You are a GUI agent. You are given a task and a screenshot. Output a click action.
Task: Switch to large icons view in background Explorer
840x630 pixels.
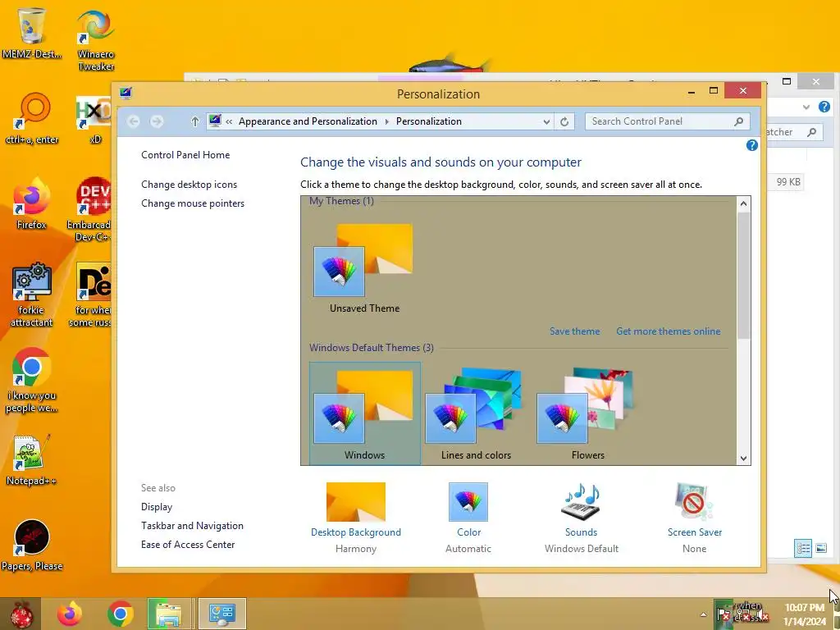click(820, 548)
